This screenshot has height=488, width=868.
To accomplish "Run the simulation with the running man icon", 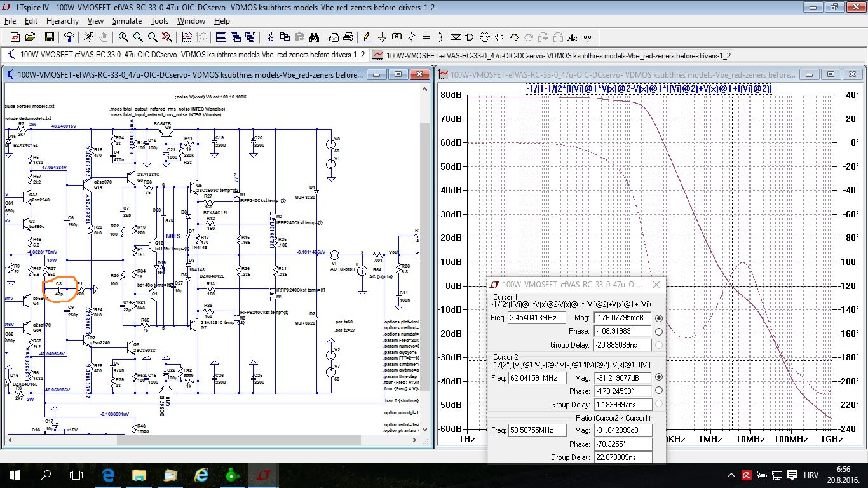I will tap(88, 37).
